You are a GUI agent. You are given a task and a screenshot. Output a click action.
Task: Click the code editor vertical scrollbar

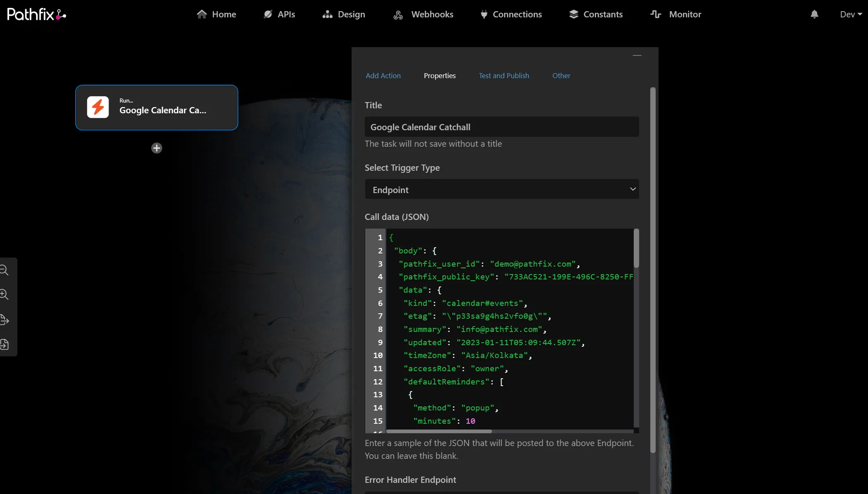(x=636, y=248)
